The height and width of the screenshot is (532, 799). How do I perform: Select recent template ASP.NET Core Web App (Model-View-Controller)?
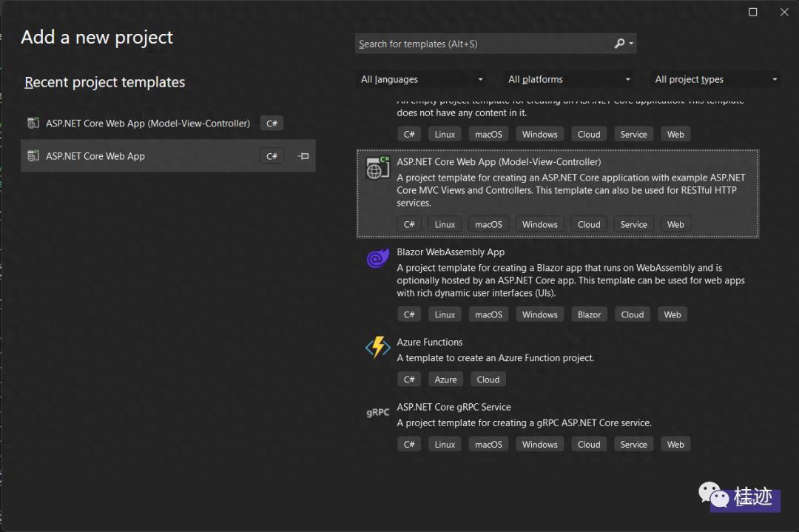168,123
